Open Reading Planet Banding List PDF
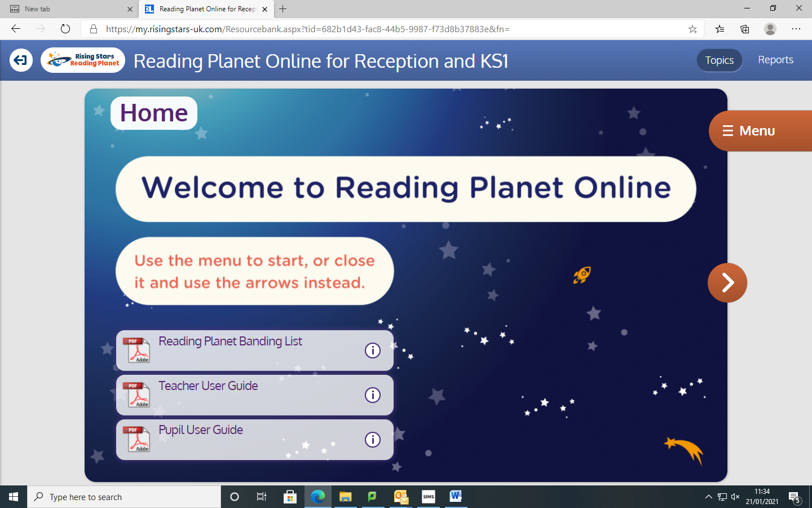This screenshot has width=812, height=508. [x=255, y=351]
